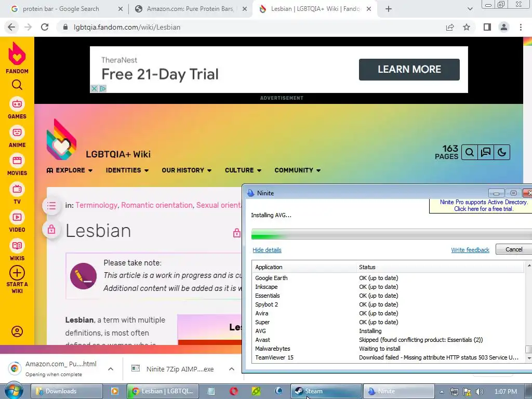The height and width of the screenshot is (399, 532).
Task: Go forward in the browser
Action: (28, 27)
